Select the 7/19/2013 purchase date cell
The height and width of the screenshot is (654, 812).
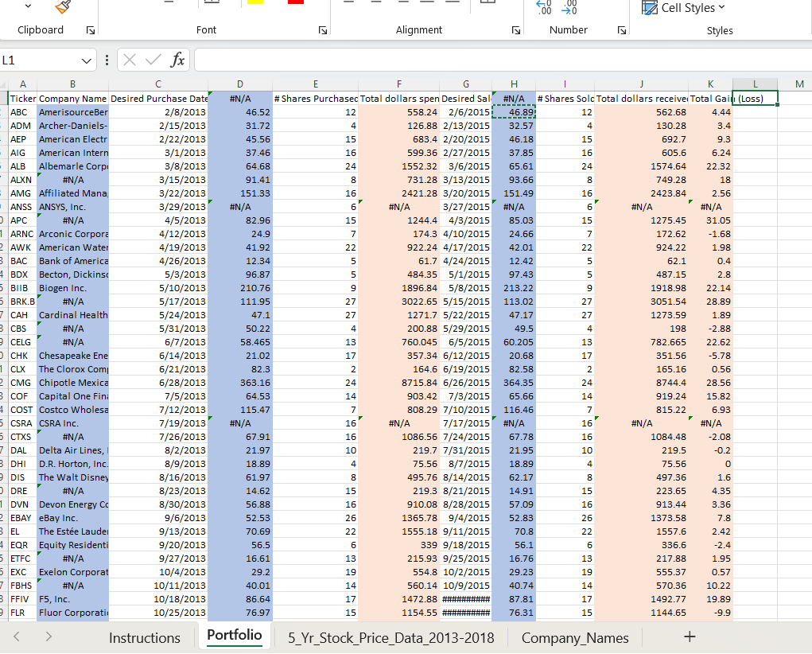click(x=158, y=423)
